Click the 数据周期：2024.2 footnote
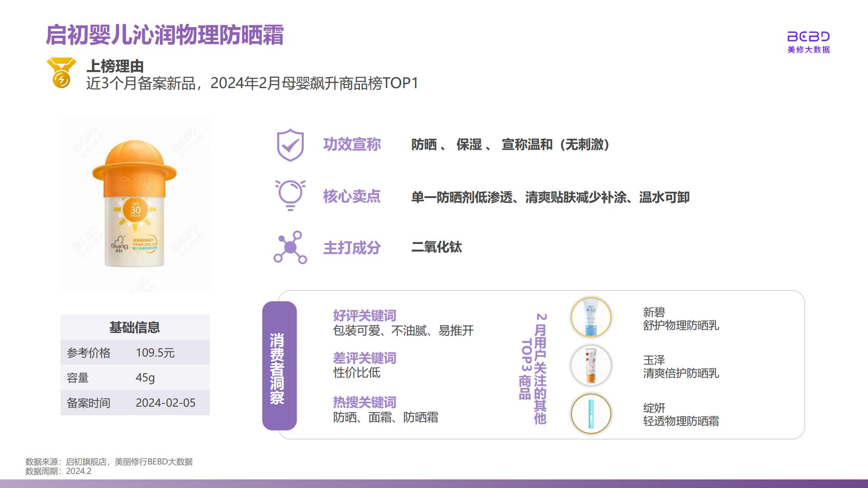 [58, 471]
